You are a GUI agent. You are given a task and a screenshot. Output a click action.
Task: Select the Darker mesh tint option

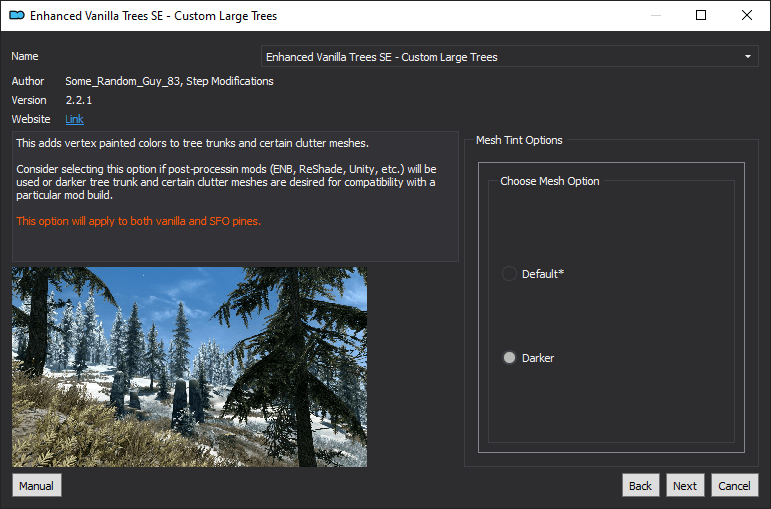[x=528, y=358]
